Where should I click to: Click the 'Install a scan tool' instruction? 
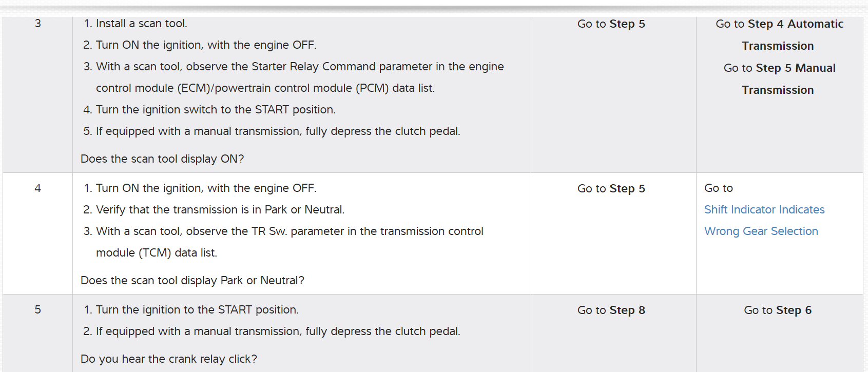point(141,24)
